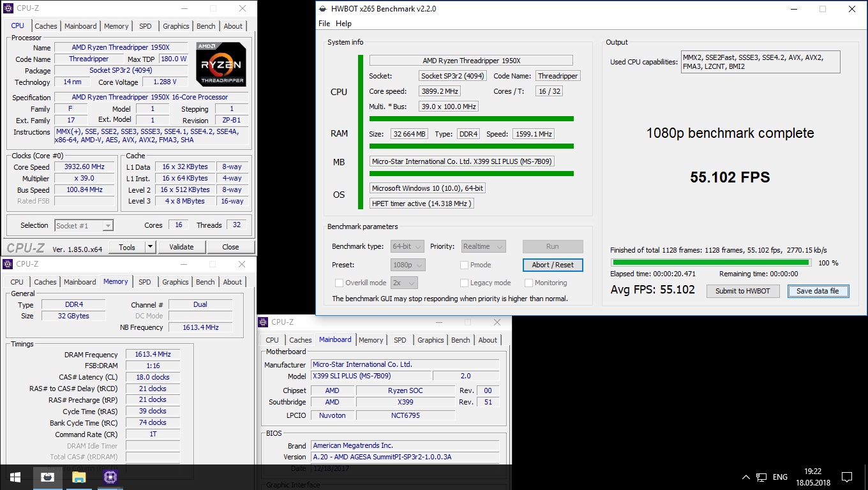Screen dimensions: 868x490
Task: Switch to Mainboard tab in top CPU-Z window
Action: (80, 26)
